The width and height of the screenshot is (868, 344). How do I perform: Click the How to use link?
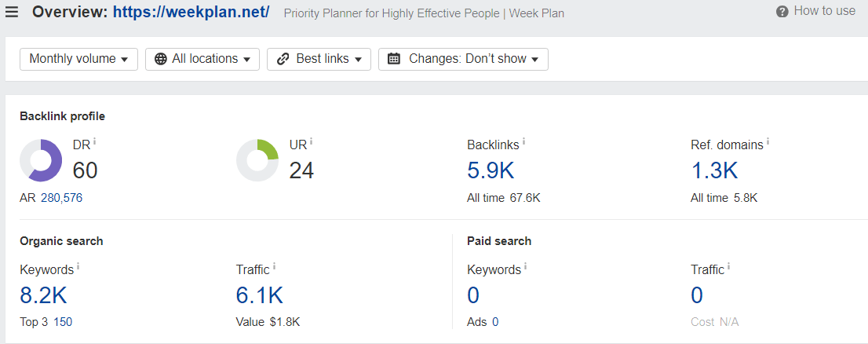click(x=824, y=11)
